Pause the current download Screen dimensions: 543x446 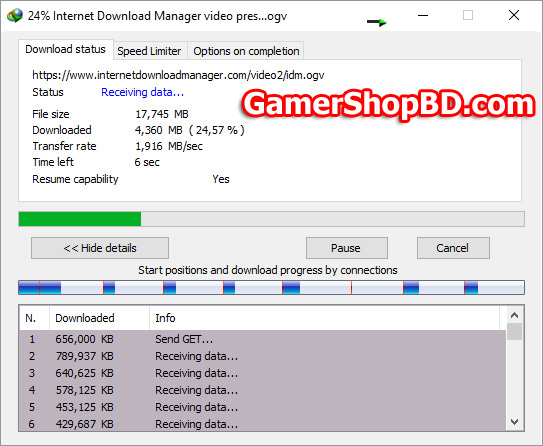[347, 248]
